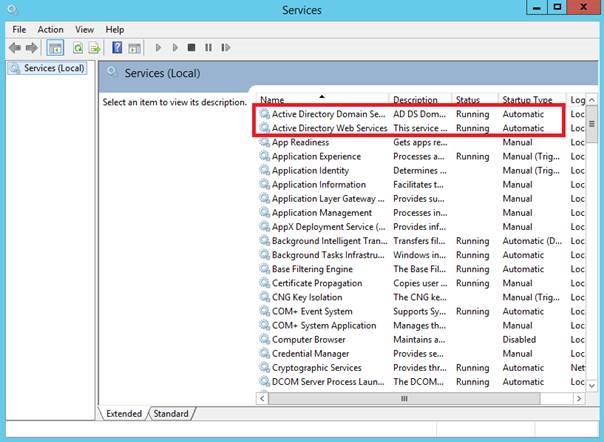Click the Forward arrow toolbar icon
This screenshot has height=442, width=604.
coord(32,48)
